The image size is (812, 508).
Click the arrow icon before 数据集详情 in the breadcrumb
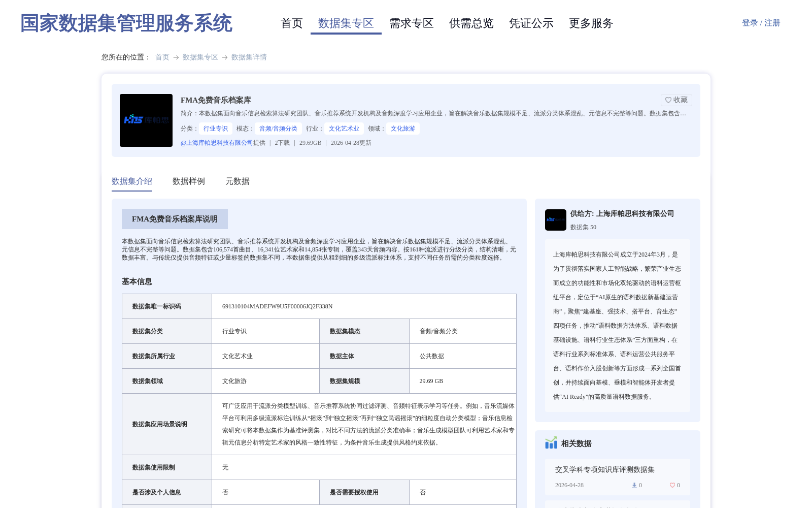coord(225,57)
